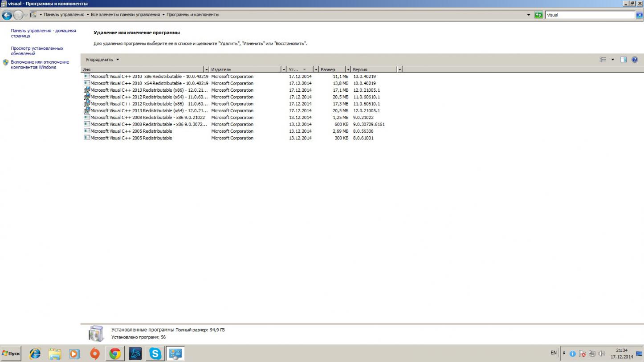The image size is (644, 362).
Task: Sort the list by 'Имя' column header
Action: [x=143, y=69]
